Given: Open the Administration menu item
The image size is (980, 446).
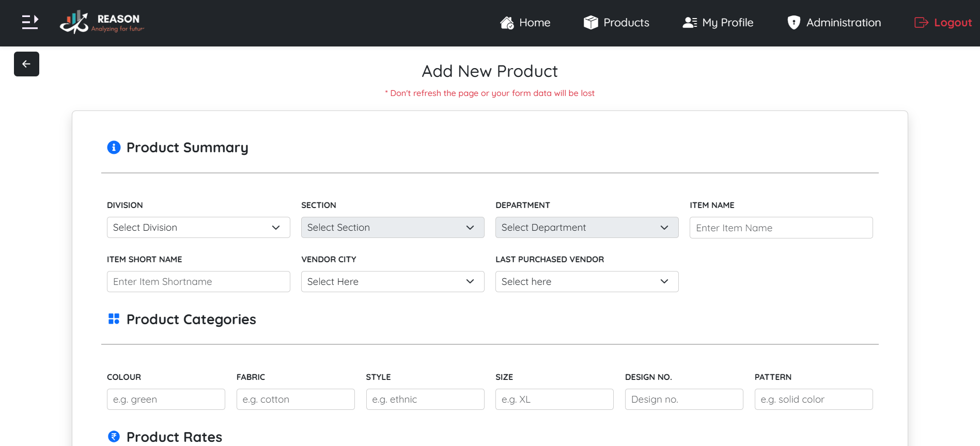Looking at the screenshot, I should click(843, 23).
